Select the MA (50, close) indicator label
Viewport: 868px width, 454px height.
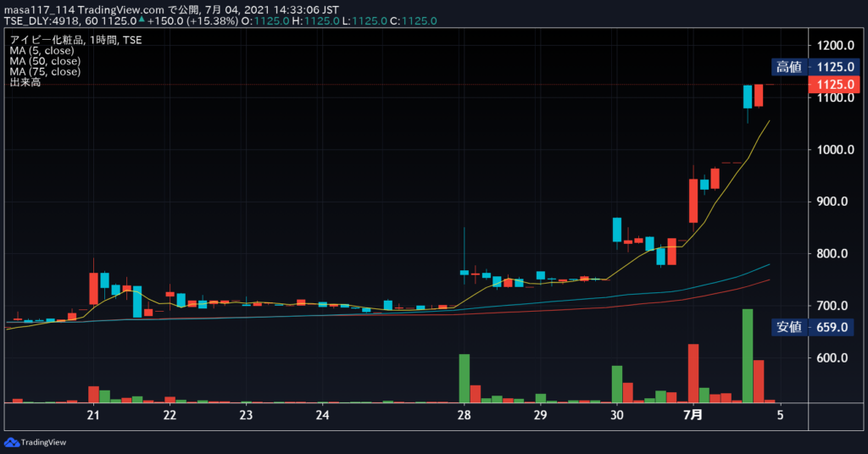[45, 61]
